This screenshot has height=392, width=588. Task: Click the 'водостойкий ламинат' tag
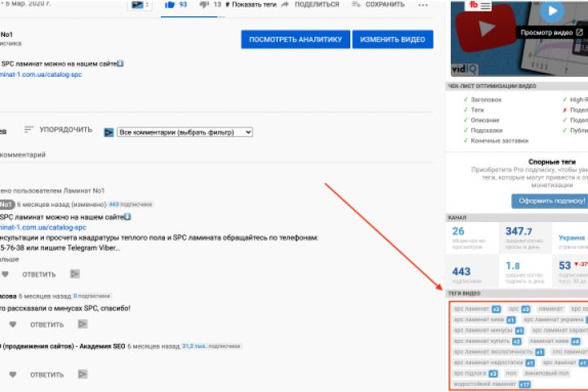[484, 384]
